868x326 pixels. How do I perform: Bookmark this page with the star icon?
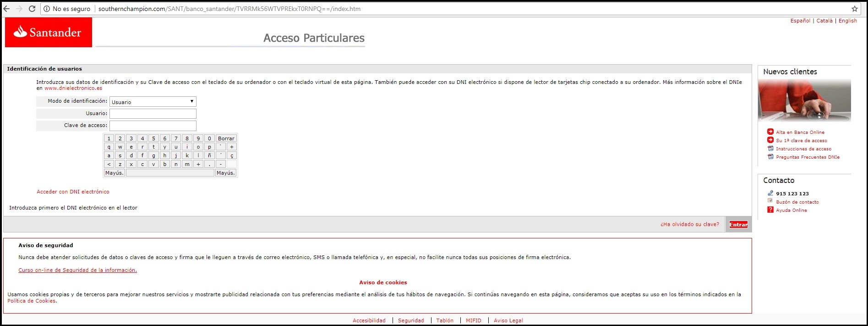click(x=854, y=9)
